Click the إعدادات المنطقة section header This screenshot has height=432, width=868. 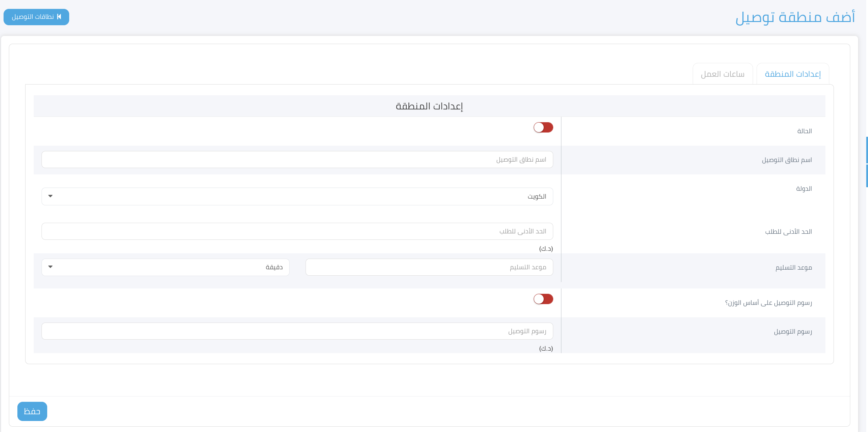[x=430, y=106]
